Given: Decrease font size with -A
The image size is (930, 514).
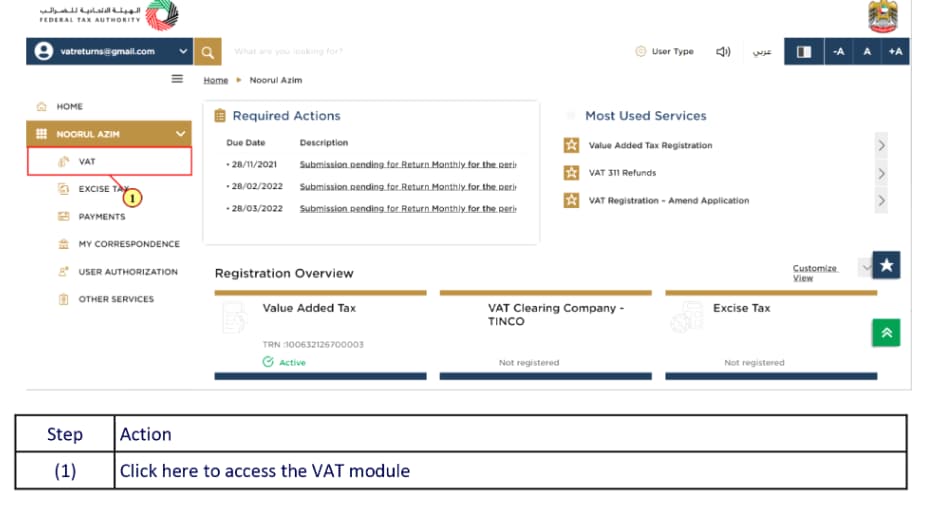Looking at the screenshot, I should coord(838,52).
